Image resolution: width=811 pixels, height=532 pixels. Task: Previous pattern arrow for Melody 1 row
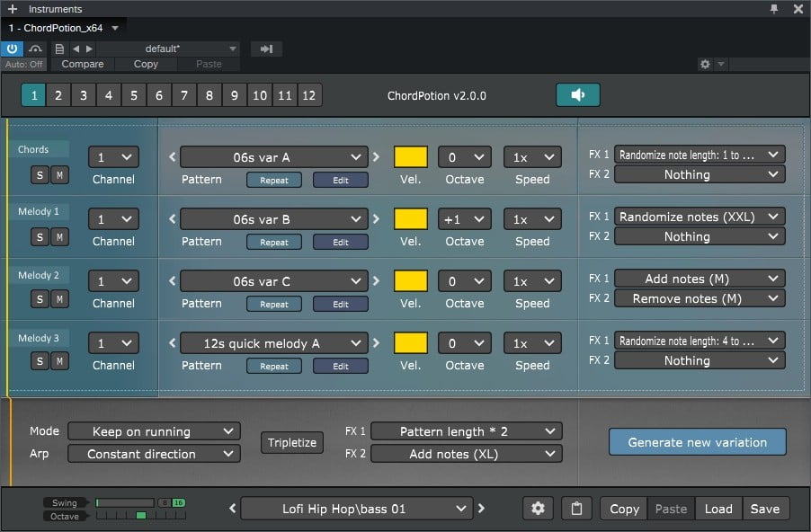[x=173, y=218]
